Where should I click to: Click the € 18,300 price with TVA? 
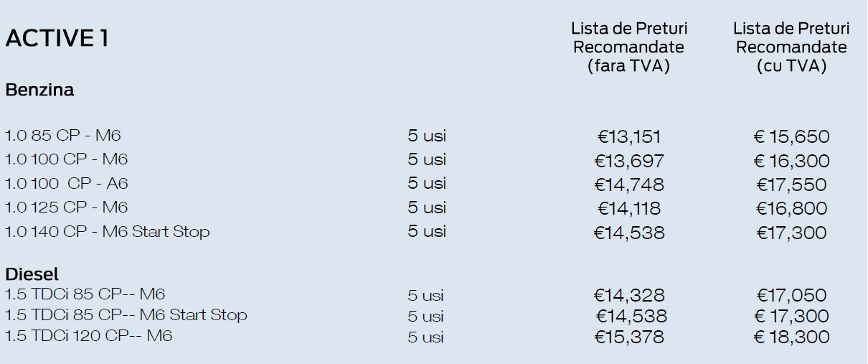[x=791, y=337]
